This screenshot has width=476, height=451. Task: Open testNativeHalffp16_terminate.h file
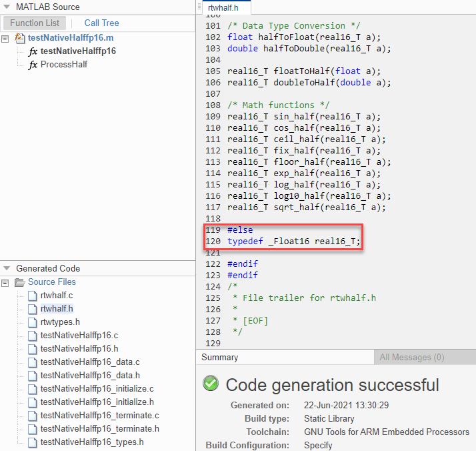pyautogui.click(x=100, y=429)
